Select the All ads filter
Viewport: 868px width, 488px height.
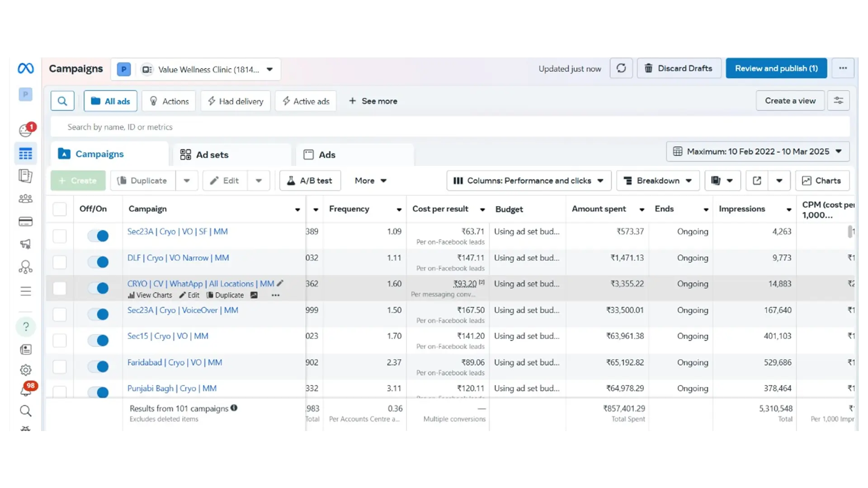point(111,101)
